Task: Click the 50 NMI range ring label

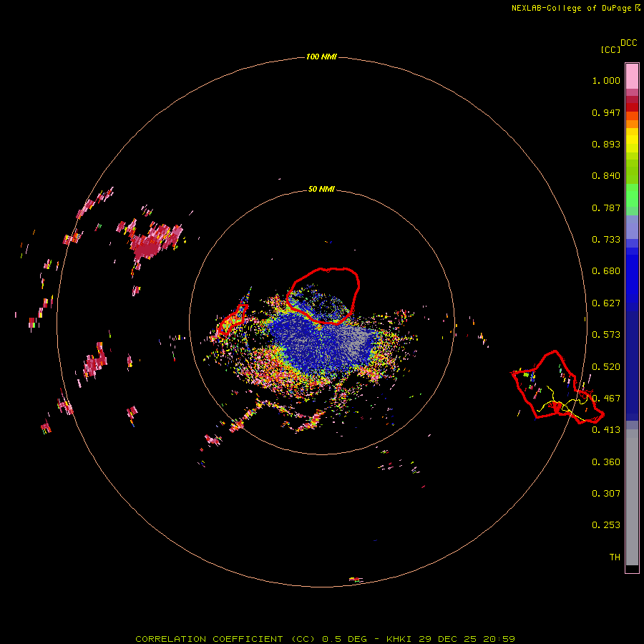Action: click(321, 189)
